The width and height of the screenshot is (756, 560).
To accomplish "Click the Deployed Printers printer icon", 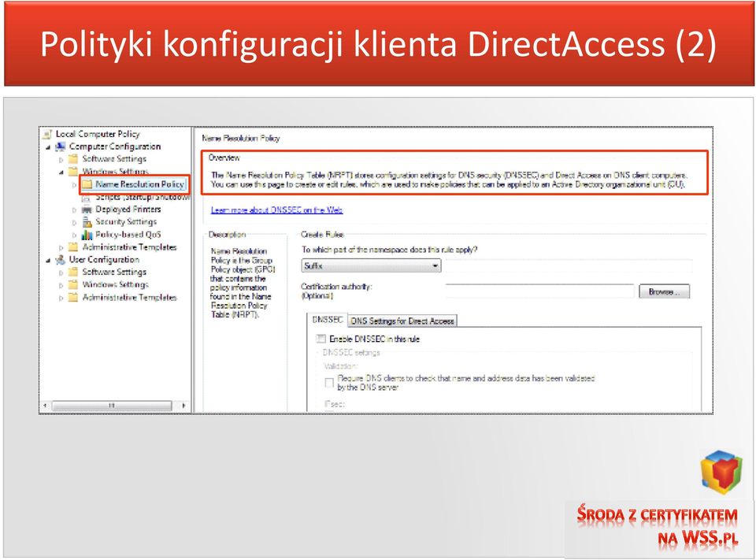I will pyautogui.click(x=87, y=209).
